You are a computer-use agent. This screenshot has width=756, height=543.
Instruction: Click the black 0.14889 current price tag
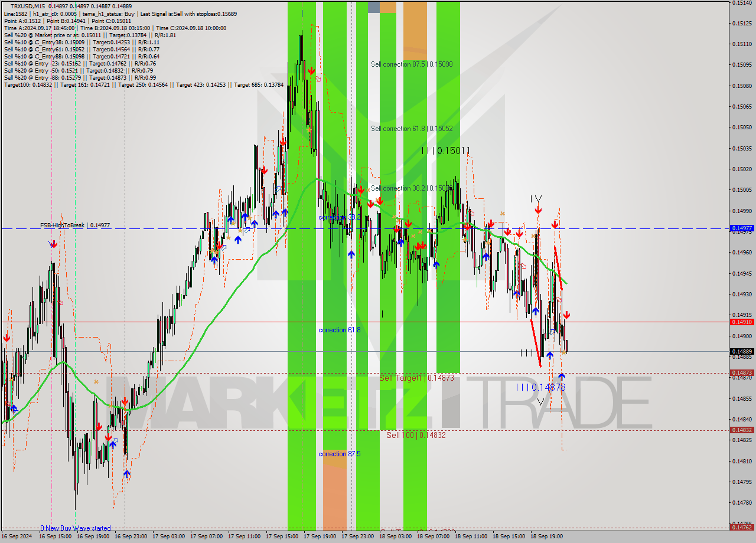[742, 351]
